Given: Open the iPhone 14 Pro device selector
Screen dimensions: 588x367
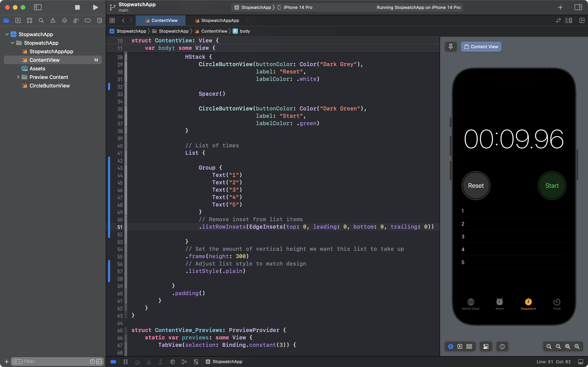Looking at the screenshot, I should pyautogui.click(x=298, y=7).
